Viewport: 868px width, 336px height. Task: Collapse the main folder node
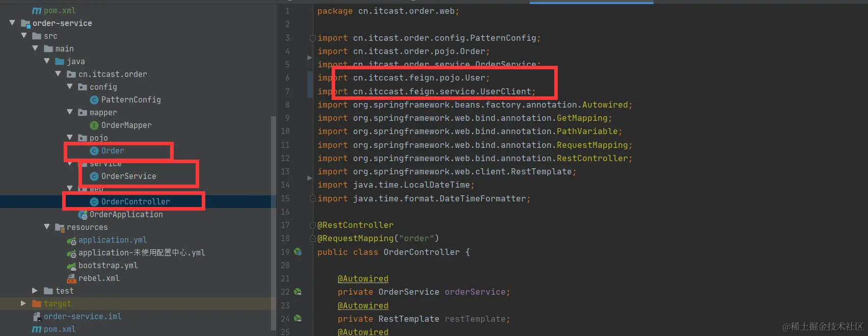coord(35,48)
